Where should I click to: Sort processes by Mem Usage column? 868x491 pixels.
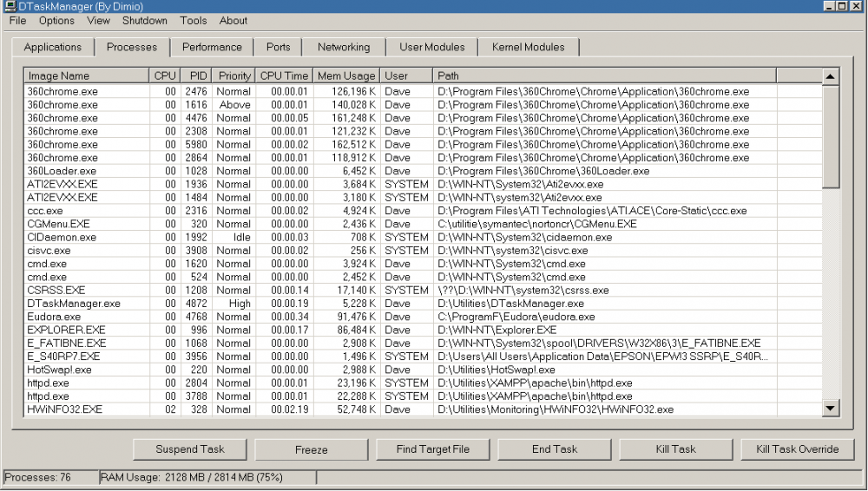(346, 75)
